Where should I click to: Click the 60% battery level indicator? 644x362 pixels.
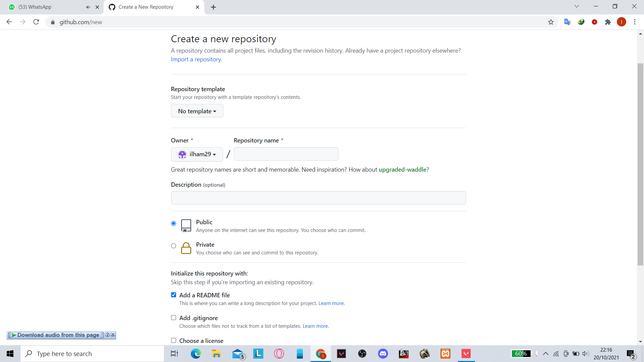(521, 354)
